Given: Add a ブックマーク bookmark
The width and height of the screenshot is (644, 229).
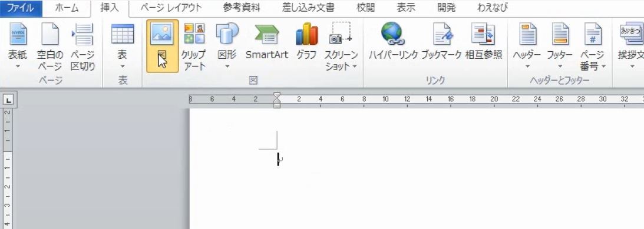Looking at the screenshot, I should (x=442, y=41).
